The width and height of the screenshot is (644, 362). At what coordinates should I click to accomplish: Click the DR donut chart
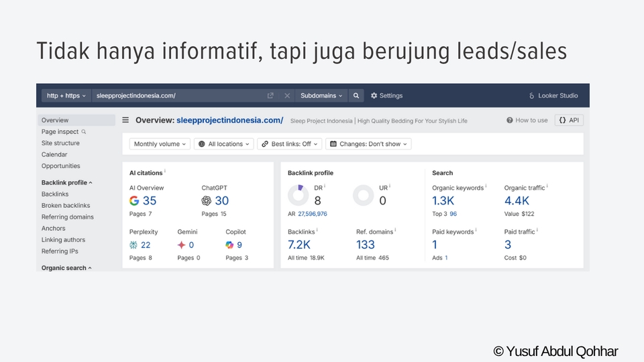point(298,195)
